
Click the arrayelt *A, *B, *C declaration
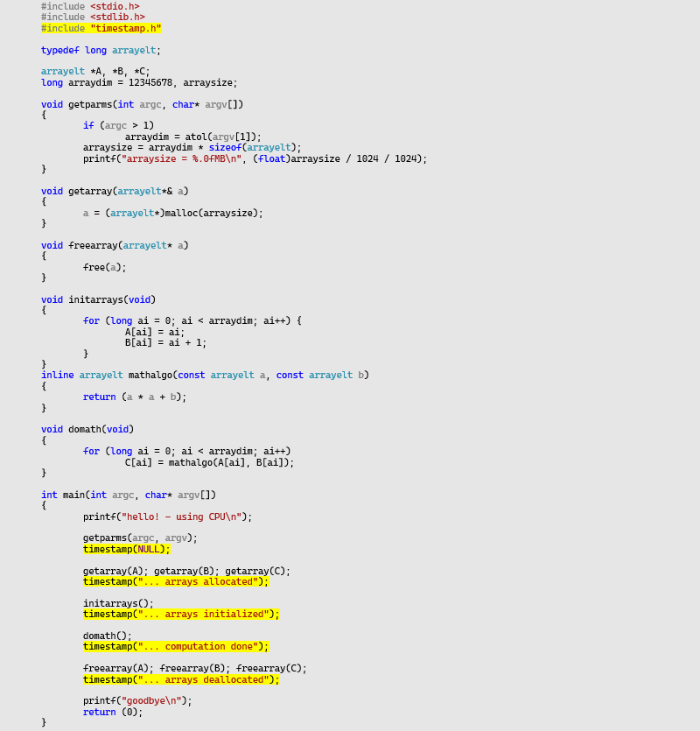[95, 71]
